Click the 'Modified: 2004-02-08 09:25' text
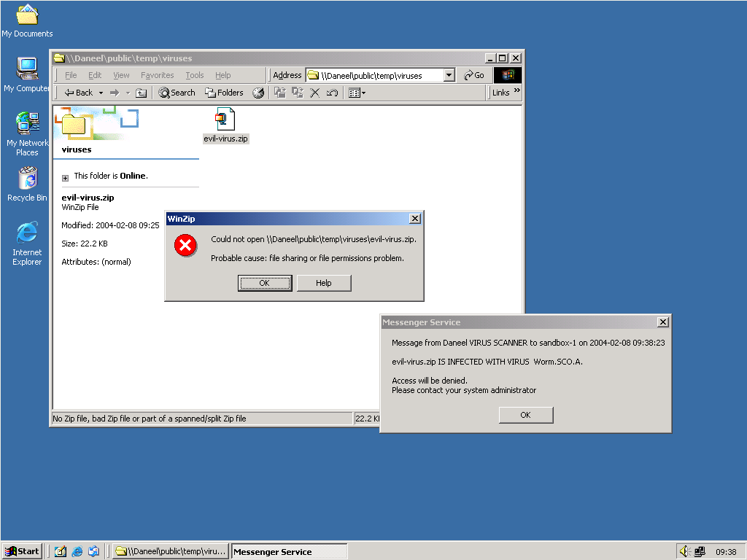Viewport: 747px width, 560px height. point(110,225)
